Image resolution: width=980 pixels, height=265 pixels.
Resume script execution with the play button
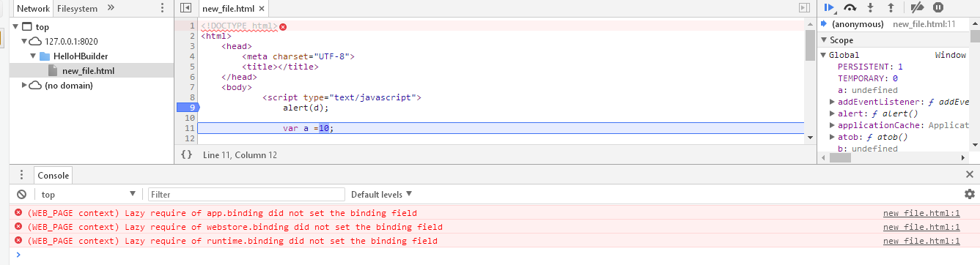click(829, 7)
